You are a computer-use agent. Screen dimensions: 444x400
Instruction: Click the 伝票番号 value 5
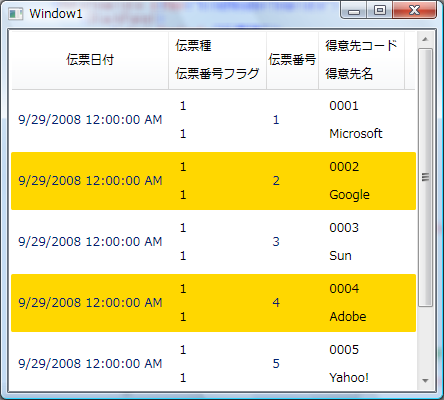276,364
